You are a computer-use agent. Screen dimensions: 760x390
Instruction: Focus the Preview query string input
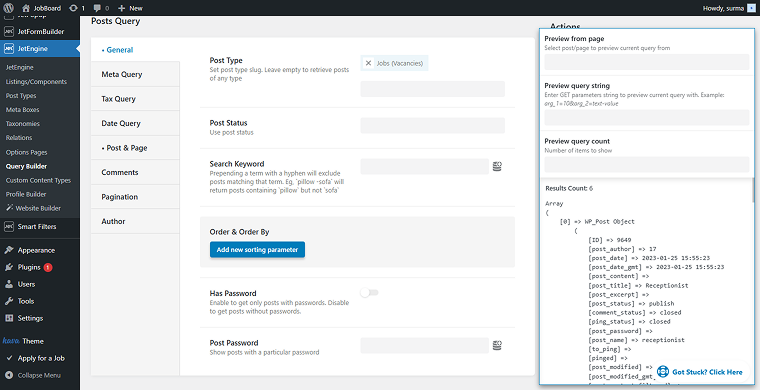click(x=647, y=118)
